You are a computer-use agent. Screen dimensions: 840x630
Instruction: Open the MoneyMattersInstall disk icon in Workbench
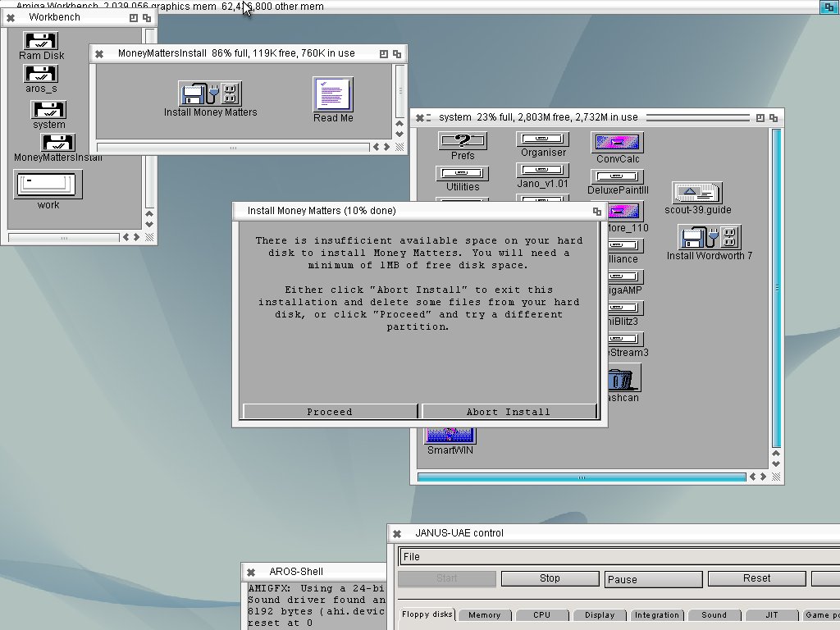(x=58, y=143)
